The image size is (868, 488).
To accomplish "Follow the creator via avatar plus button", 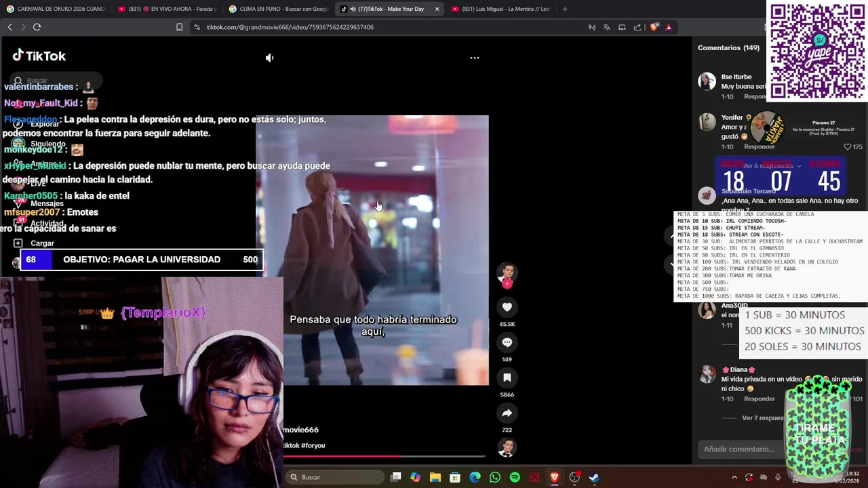I will pyautogui.click(x=507, y=284).
